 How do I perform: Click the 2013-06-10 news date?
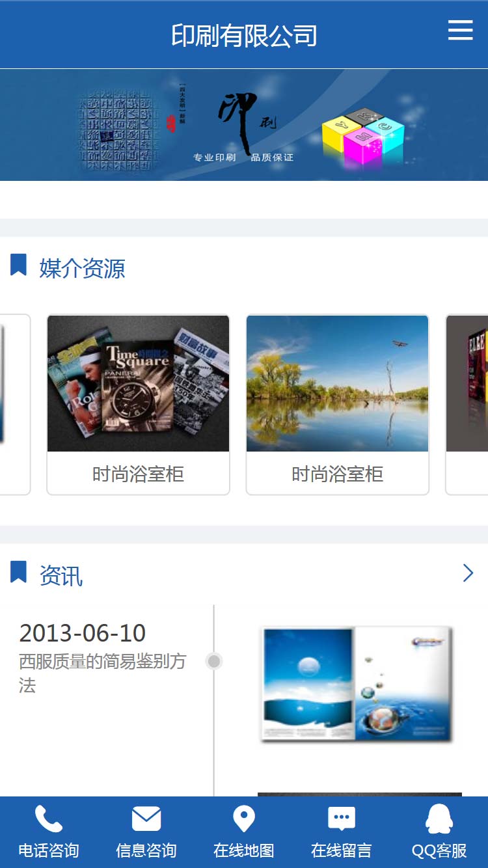coord(83,633)
